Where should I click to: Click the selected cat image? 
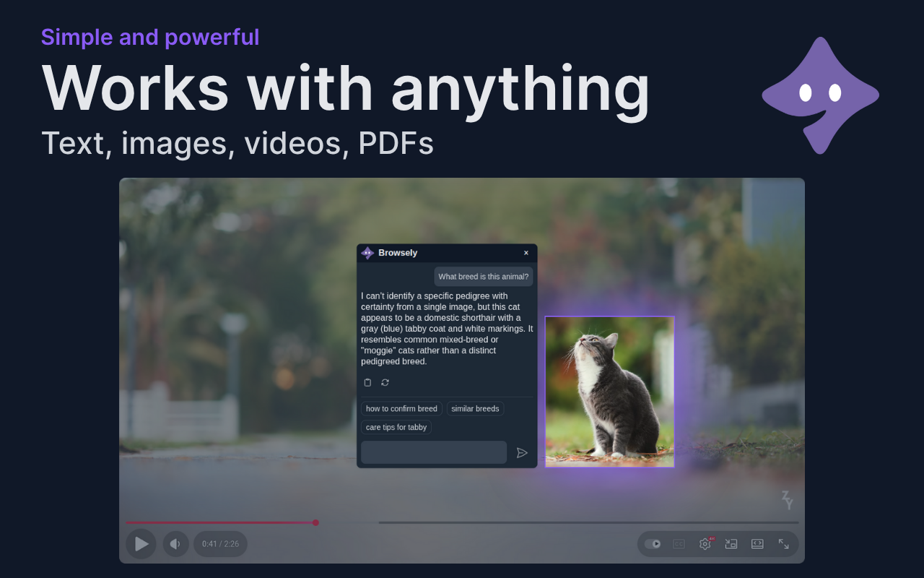pos(609,392)
